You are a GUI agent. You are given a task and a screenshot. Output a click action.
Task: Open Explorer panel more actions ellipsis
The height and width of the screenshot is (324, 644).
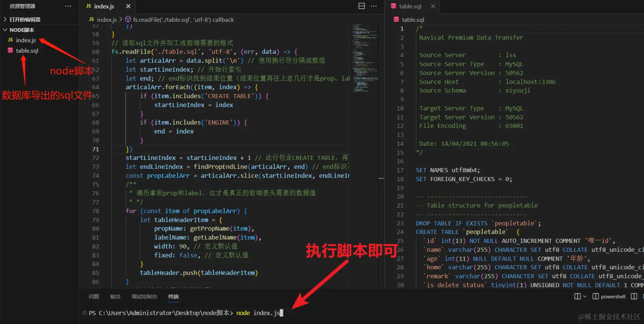click(68, 6)
